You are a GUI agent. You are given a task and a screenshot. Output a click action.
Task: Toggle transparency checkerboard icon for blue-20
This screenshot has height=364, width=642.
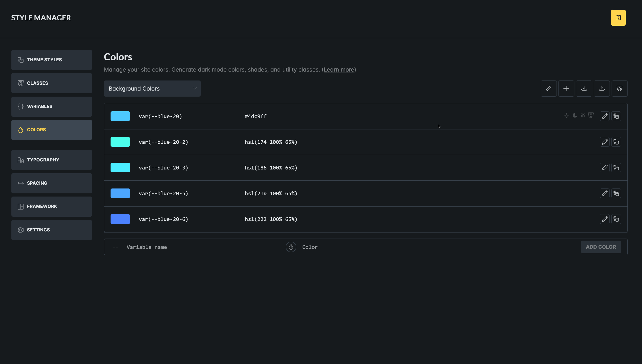[583, 115]
